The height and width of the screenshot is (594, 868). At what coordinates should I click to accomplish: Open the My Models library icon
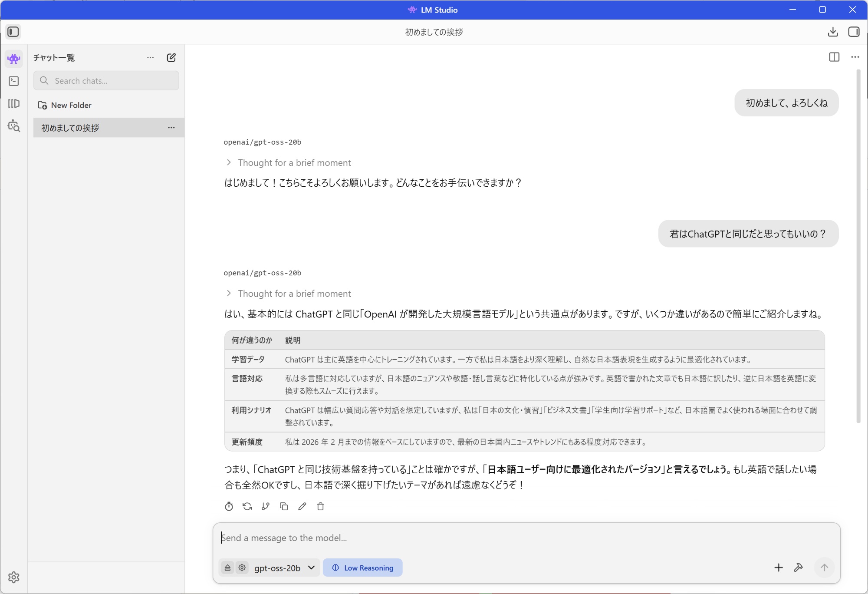tap(14, 103)
